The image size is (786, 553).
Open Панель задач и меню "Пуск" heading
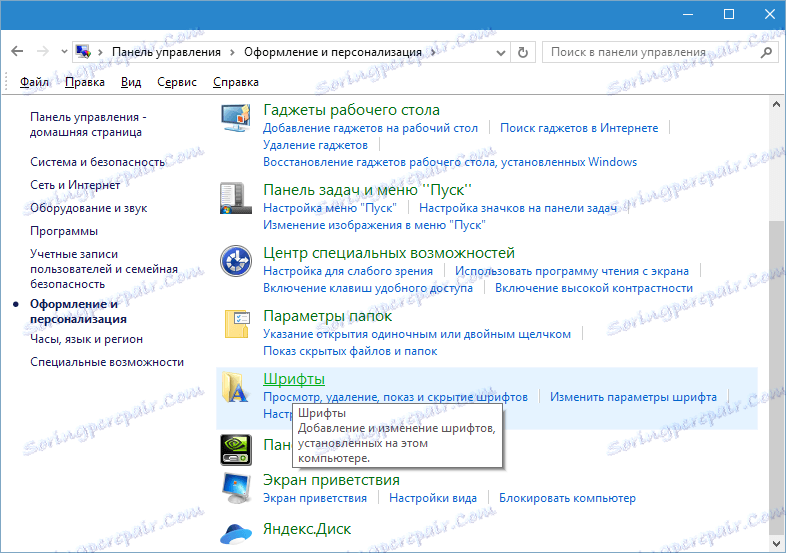pos(367,190)
